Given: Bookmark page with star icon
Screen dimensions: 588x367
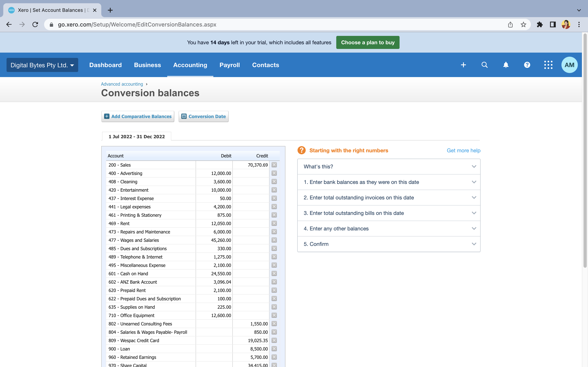Looking at the screenshot, I should click(523, 24).
